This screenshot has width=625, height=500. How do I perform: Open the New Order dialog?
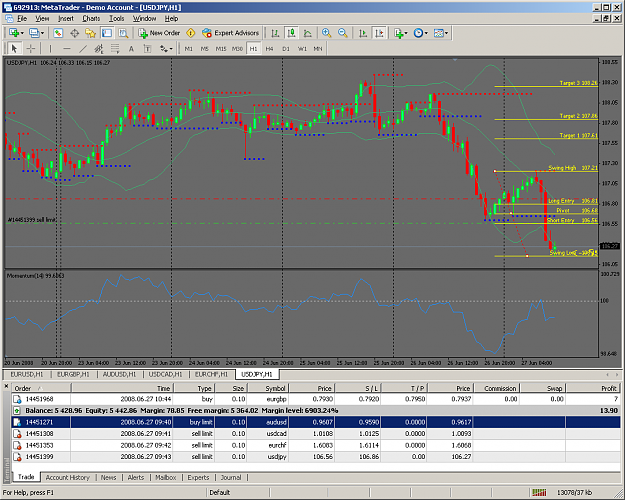point(159,33)
